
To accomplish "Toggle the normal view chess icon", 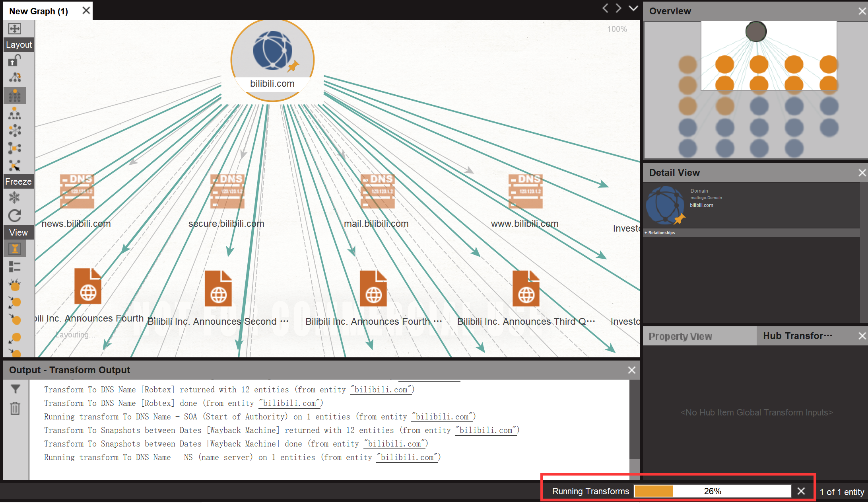I will coord(15,249).
